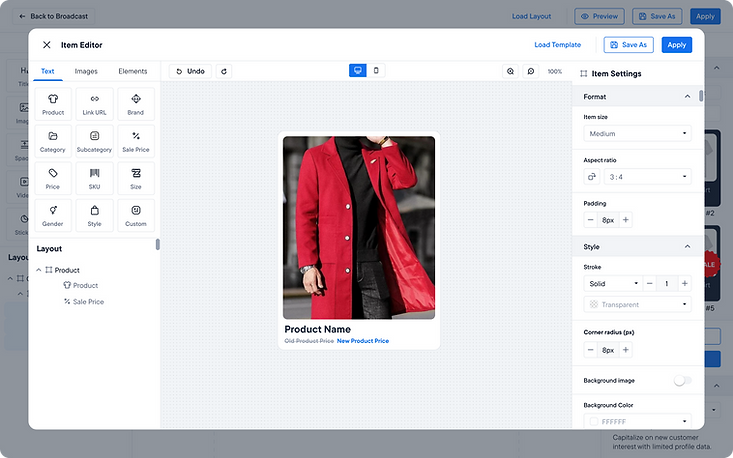Select Product child layer in Layout

coord(80,285)
